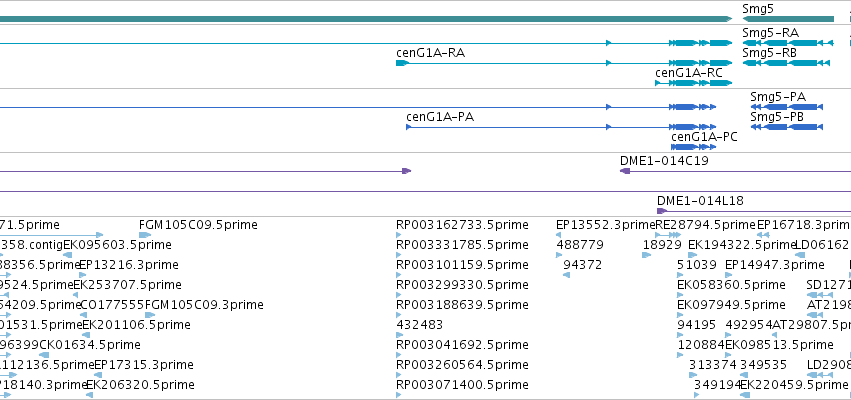Select the DME1-014L18 clone label
Screen dimensions: 851x400
click(x=700, y=201)
